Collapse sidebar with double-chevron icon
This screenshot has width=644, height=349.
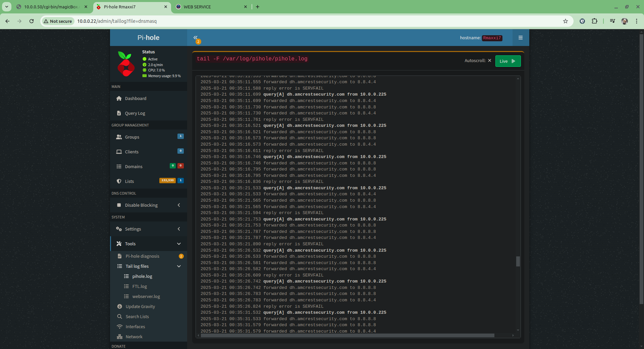[196, 38]
